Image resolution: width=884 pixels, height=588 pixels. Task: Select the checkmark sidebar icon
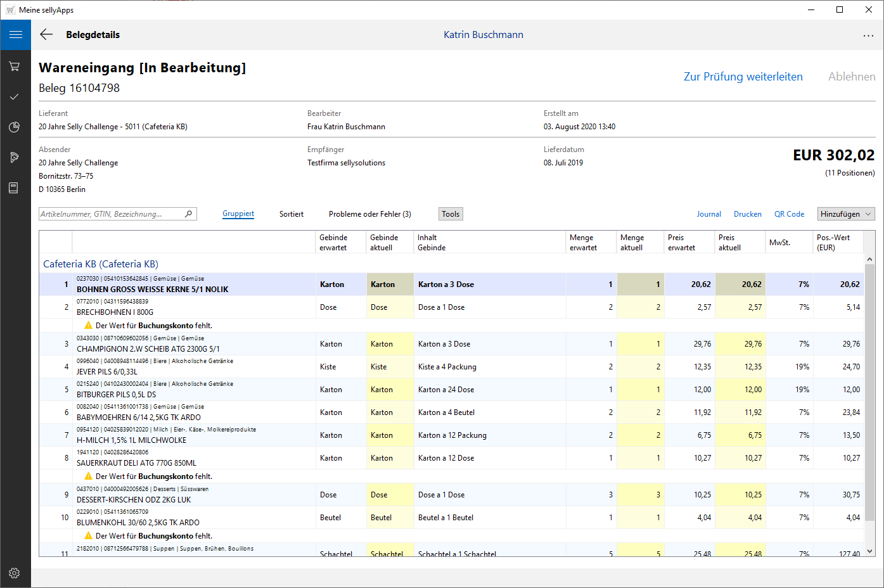(15, 97)
